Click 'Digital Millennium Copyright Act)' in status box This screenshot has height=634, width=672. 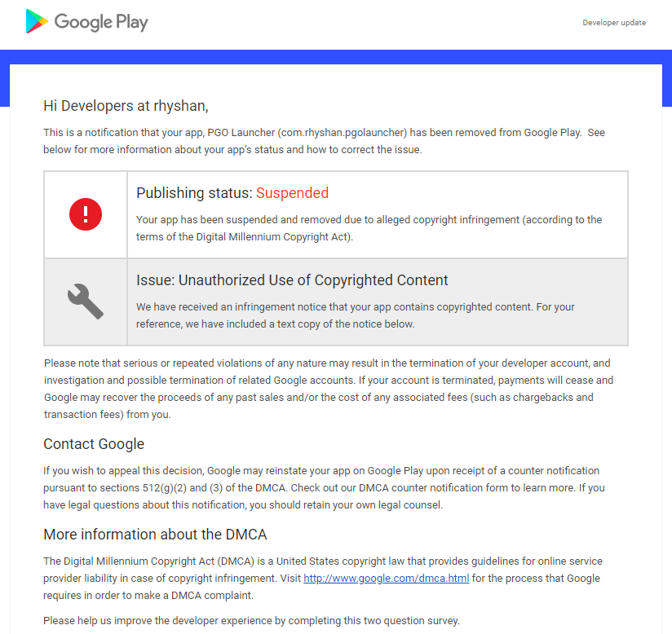point(274,237)
